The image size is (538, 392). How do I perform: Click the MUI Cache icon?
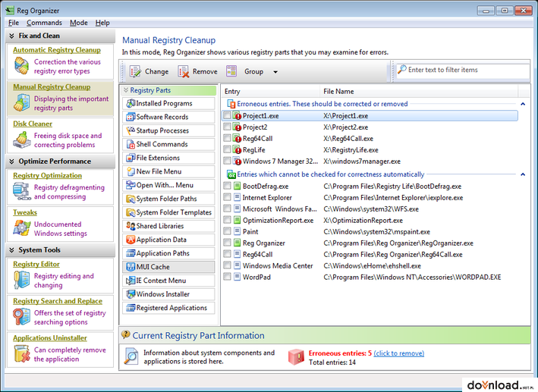(x=131, y=267)
